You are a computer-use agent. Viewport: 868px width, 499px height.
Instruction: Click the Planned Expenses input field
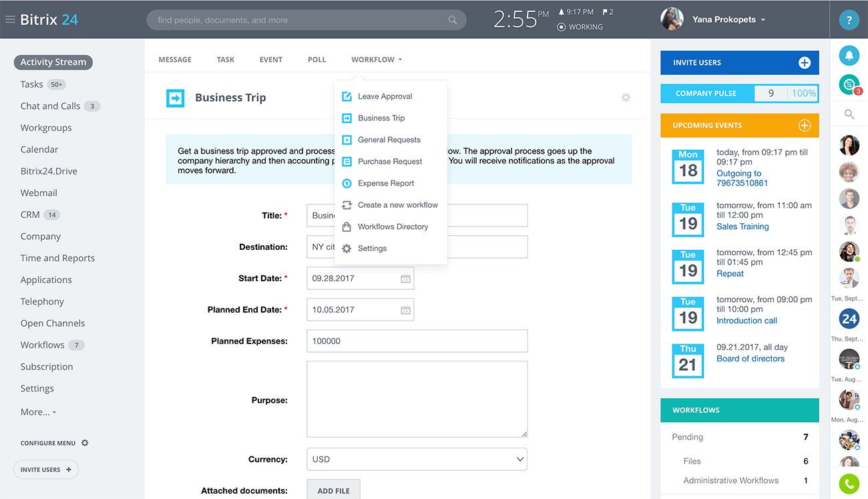(417, 341)
